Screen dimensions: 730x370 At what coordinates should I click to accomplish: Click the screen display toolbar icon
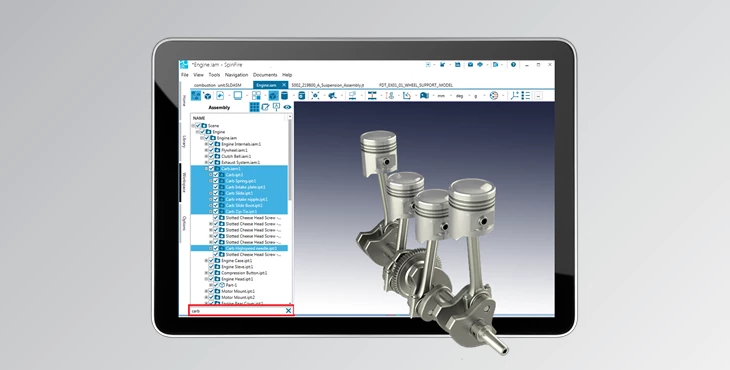(238, 95)
